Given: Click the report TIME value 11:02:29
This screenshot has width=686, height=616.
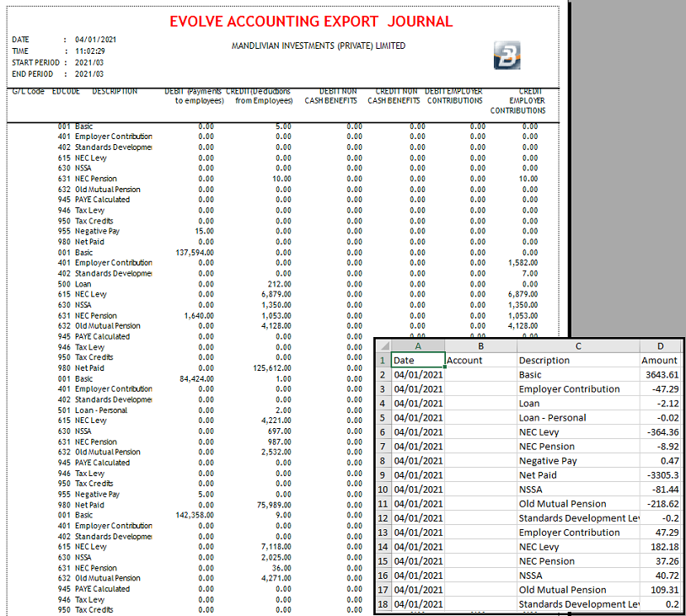Looking at the screenshot, I should 89,51.
